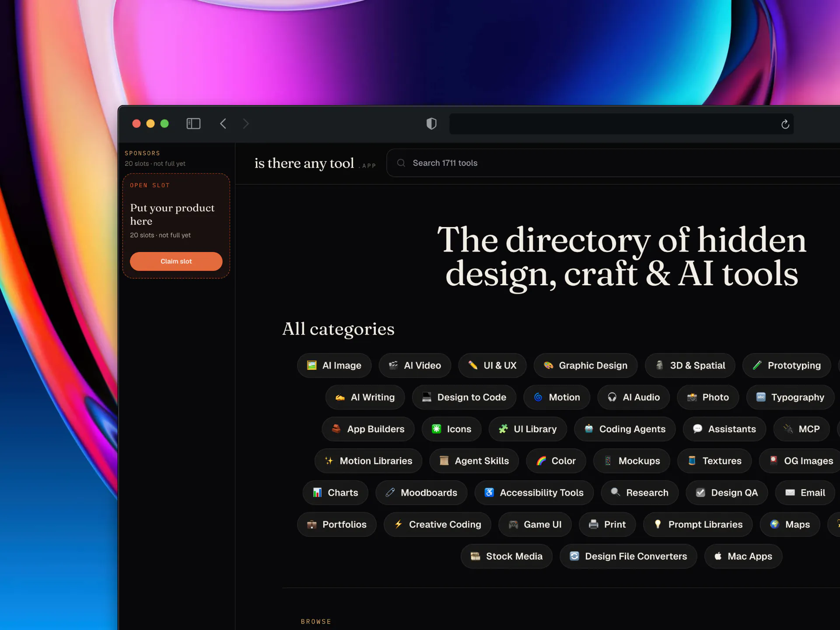840x630 pixels.
Task: Click the magnifier icon in search box
Action: pyautogui.click(x=401, y=163)
